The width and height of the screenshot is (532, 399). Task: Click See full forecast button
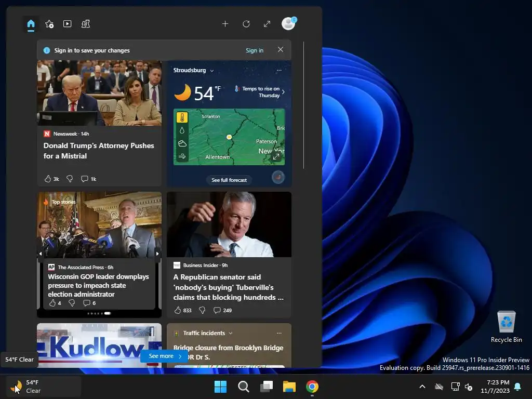[x=229, y=180]
